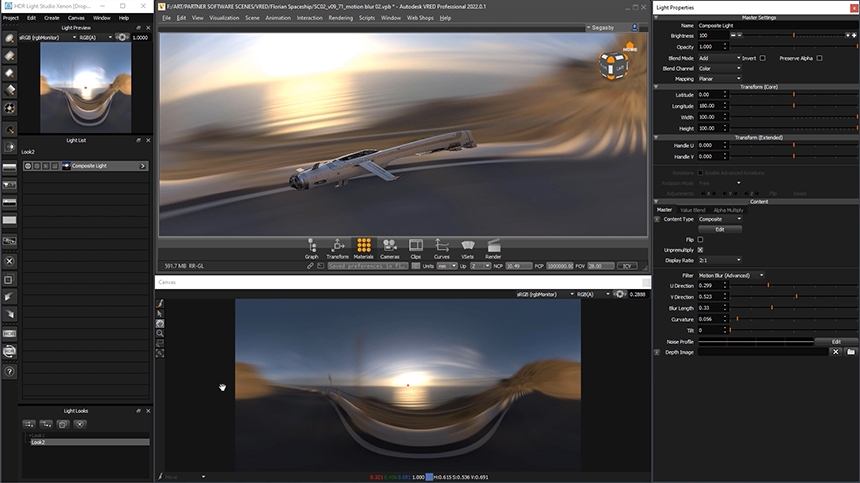Select the canvas paint brush tool
Viewport: 860px width, 483px height.
tap(160, 303)
